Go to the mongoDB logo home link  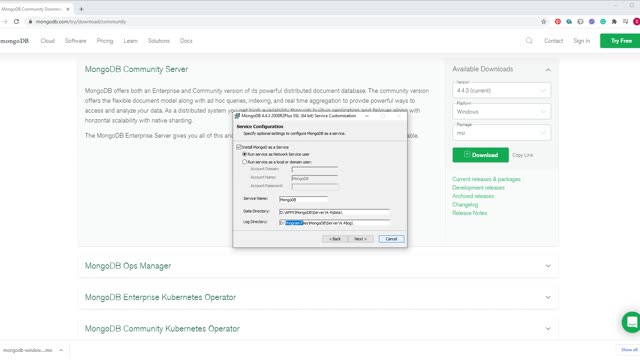(15, 41)
